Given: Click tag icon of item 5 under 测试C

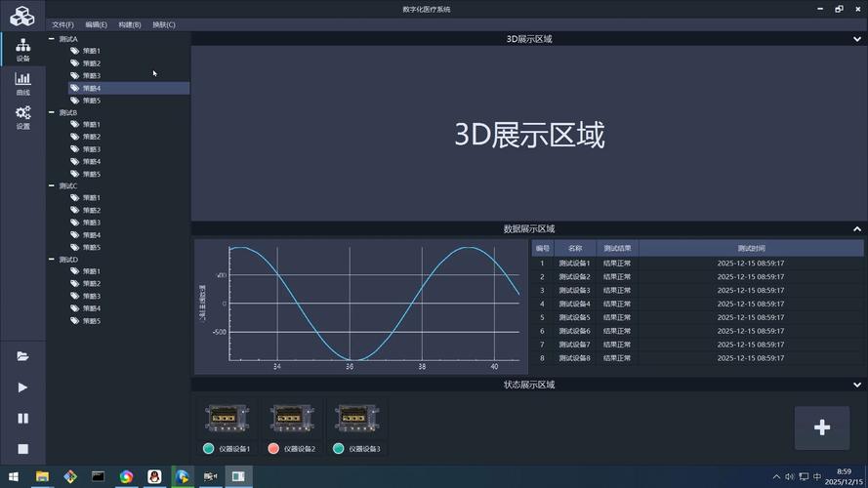Looking at the screenshot, I should 75,247.
